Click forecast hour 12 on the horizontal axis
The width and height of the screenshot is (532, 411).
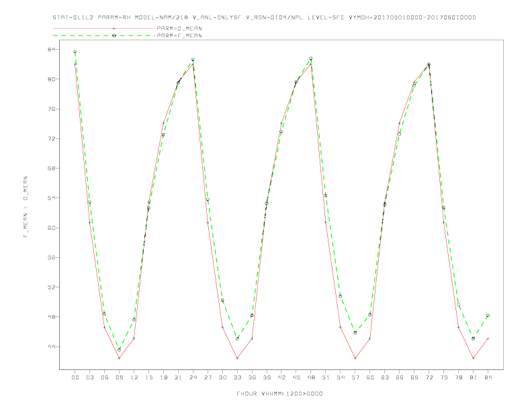click(134, 377)
